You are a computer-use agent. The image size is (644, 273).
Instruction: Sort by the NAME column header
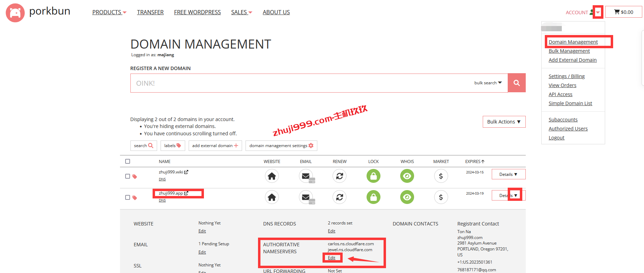point(165,162)
